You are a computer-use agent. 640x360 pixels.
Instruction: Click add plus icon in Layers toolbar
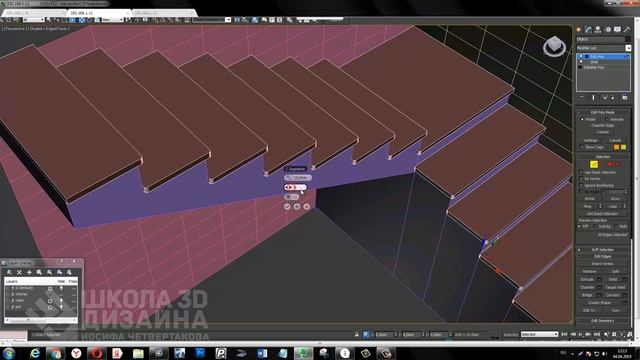(x=29, y=272)
